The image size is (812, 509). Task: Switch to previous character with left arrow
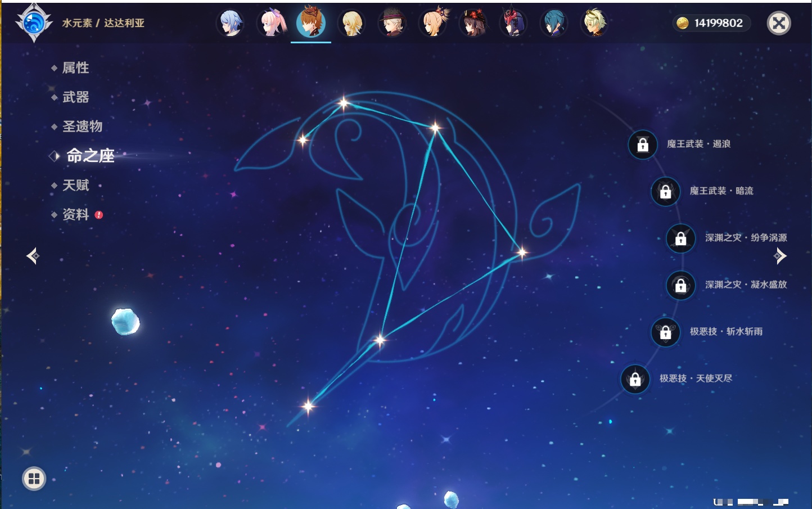click(x=33, y=256)
